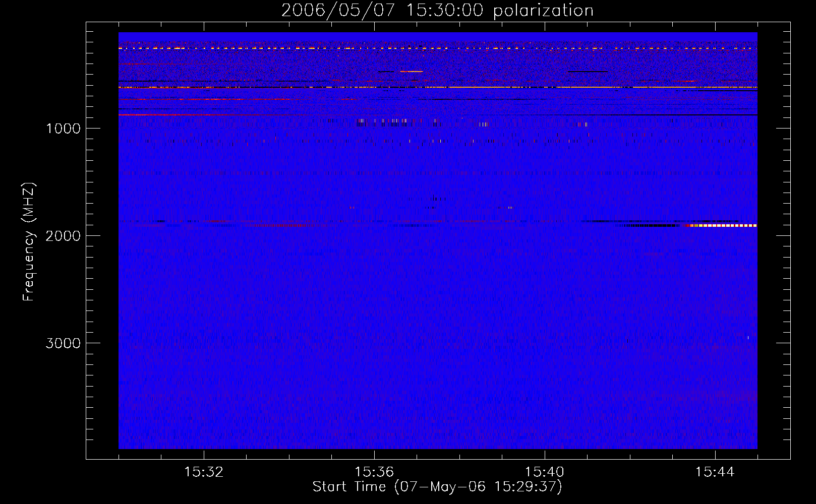Click the bright white emission streak near 2000 MHz
The image size is (816, 504).
coord(722,226)
